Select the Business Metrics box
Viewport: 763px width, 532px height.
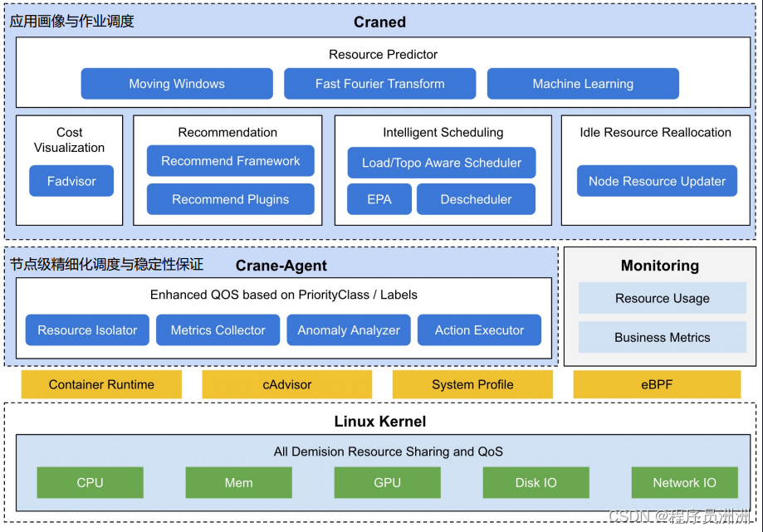pos(663,337)
